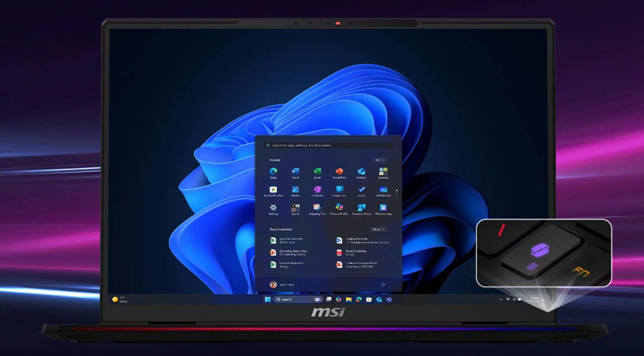Image resolution: width=644 pixels, height=356 pixels.
Task: Launch the Windows App
Action: tap(384, 210)
